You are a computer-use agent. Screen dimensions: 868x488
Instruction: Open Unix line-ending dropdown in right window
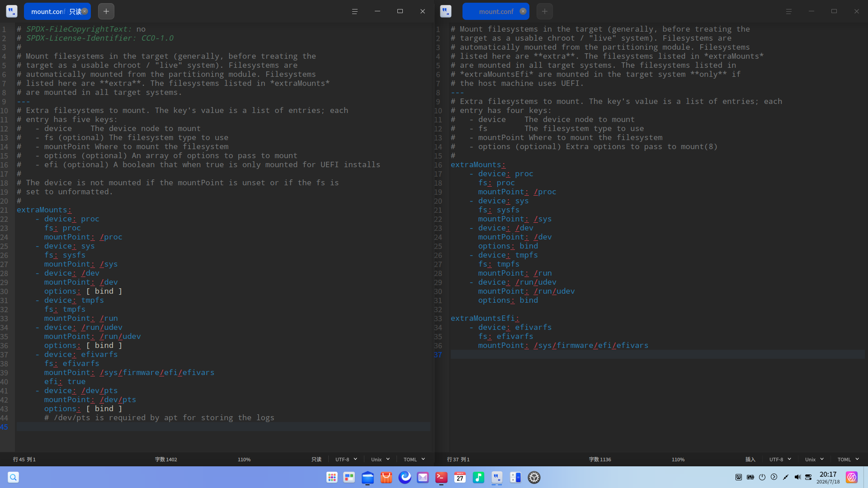coord(814,459)
